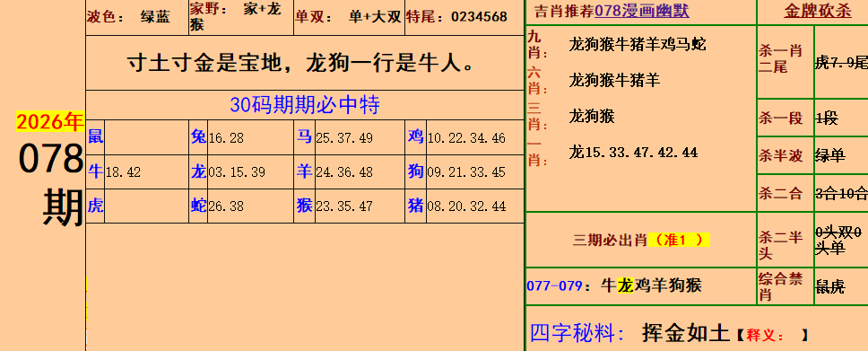Click the 九肖 label

(x=537, y=46)
